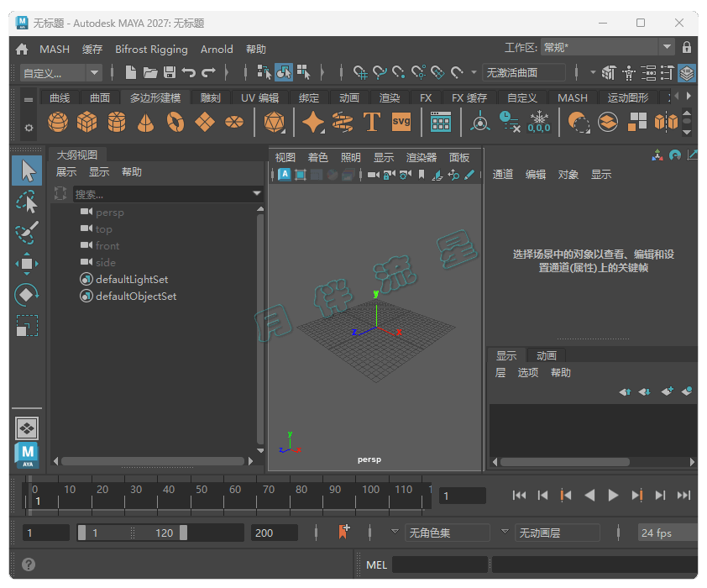Toggle the bookmark icon below the timeline

(343, 532)
